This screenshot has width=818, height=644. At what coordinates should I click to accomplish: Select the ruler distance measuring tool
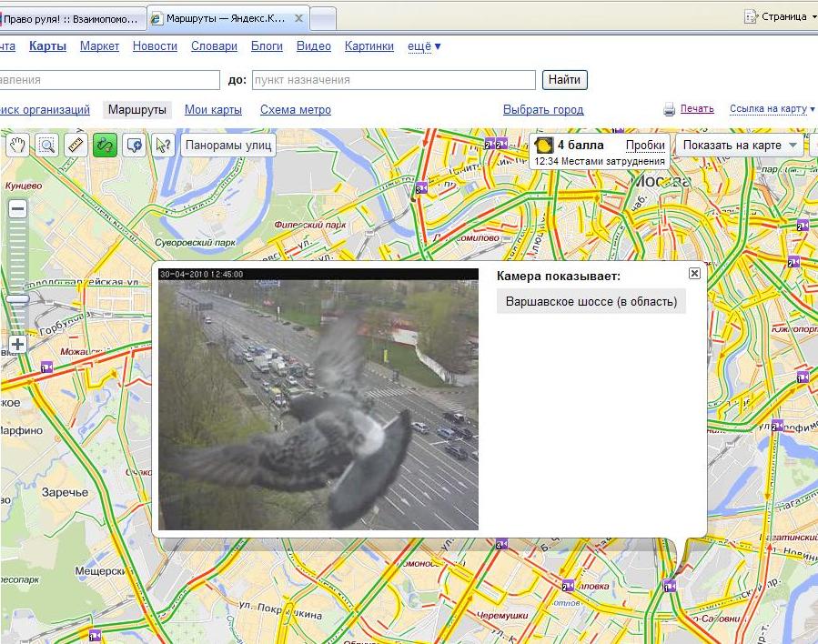click(x=76, y=146)
